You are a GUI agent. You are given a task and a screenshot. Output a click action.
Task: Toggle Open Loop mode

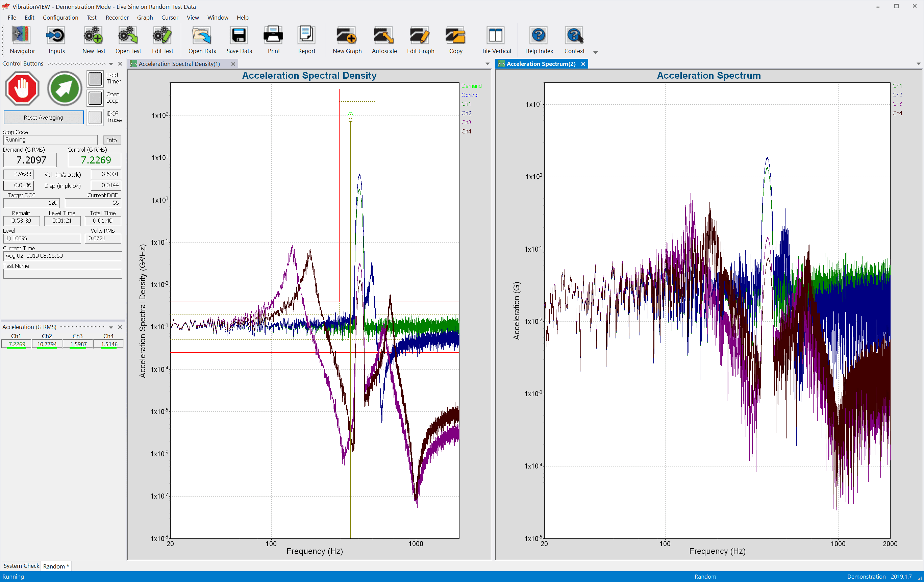coord(95,98)
